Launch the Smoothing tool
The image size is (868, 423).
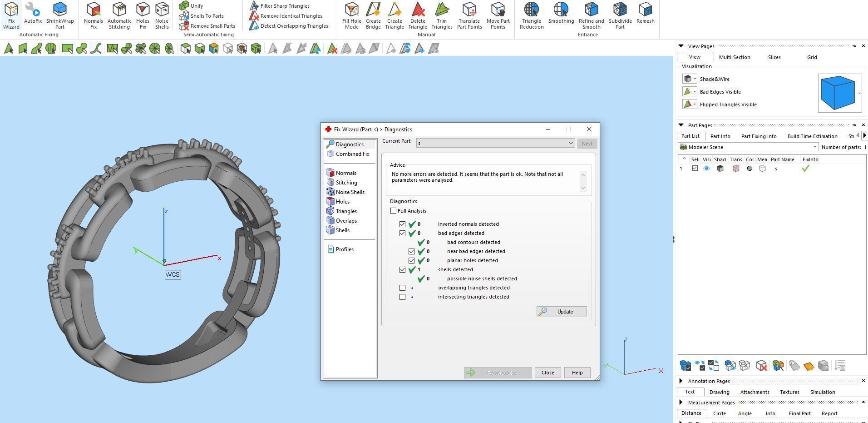[561, 13]
